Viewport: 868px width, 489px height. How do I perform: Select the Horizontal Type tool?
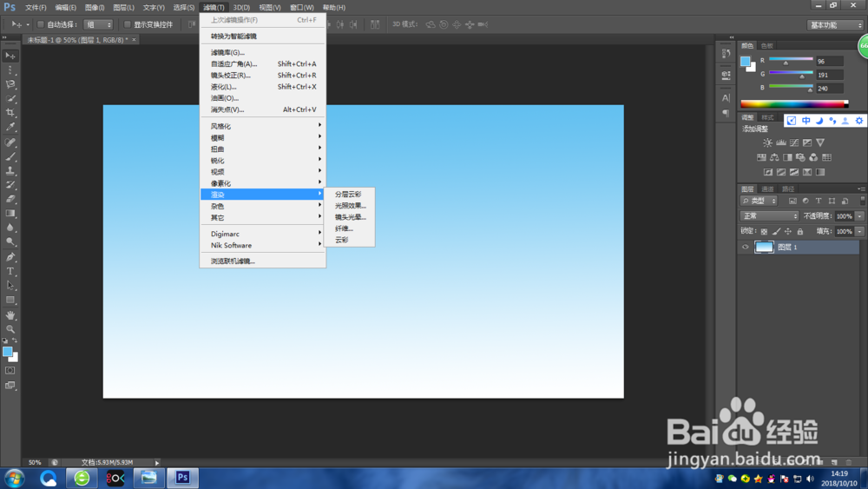click(10, 271)
